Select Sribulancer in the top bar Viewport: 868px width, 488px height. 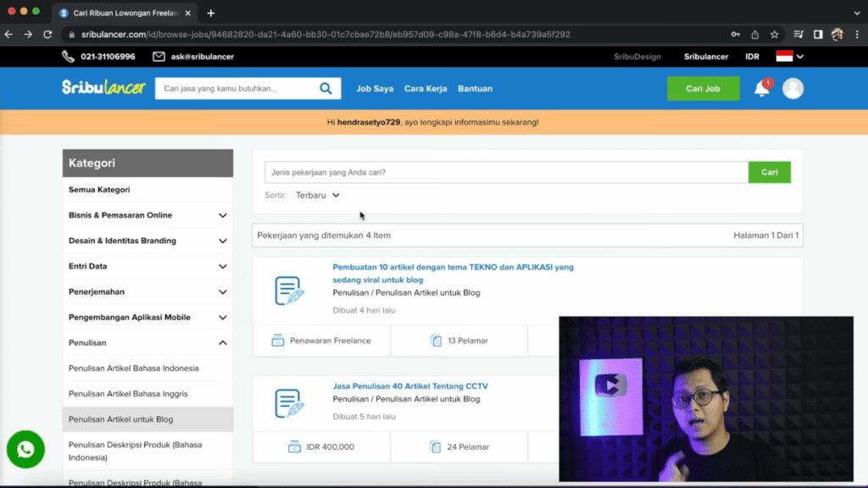pos(706,57)
